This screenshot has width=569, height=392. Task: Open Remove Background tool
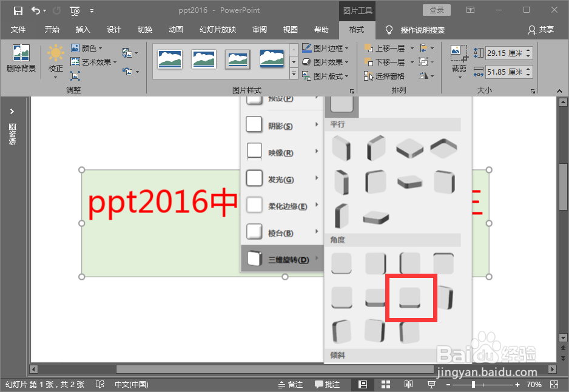21,58
